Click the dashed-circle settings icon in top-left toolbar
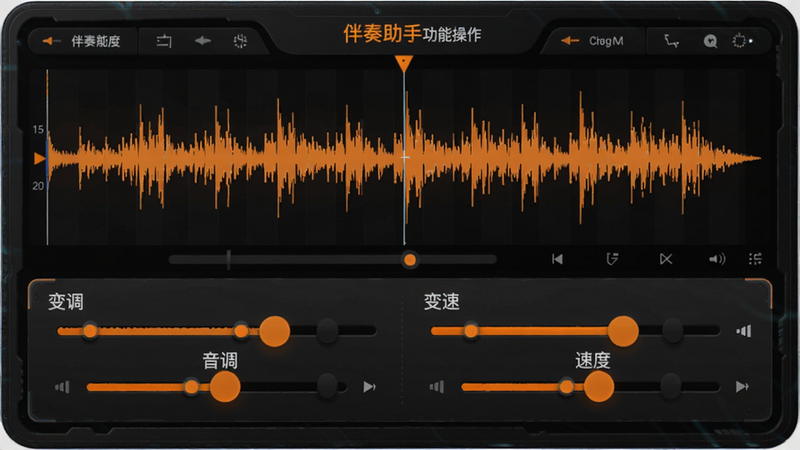This screenshot has height=450, width=800. 240,41
